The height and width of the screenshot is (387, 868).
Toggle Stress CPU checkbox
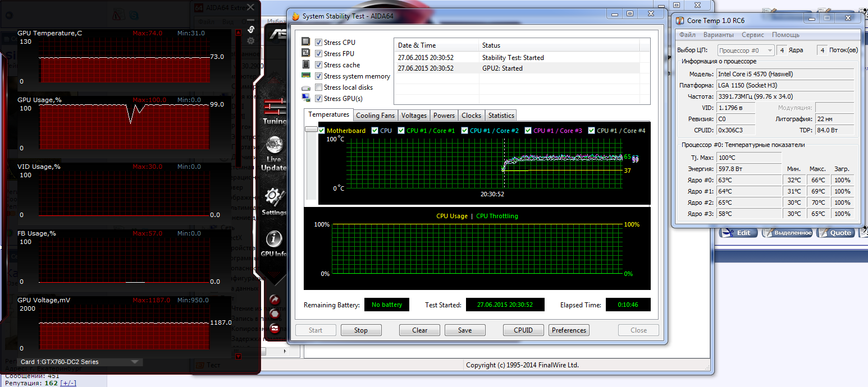pyautogui.click(x=319, y=43)
